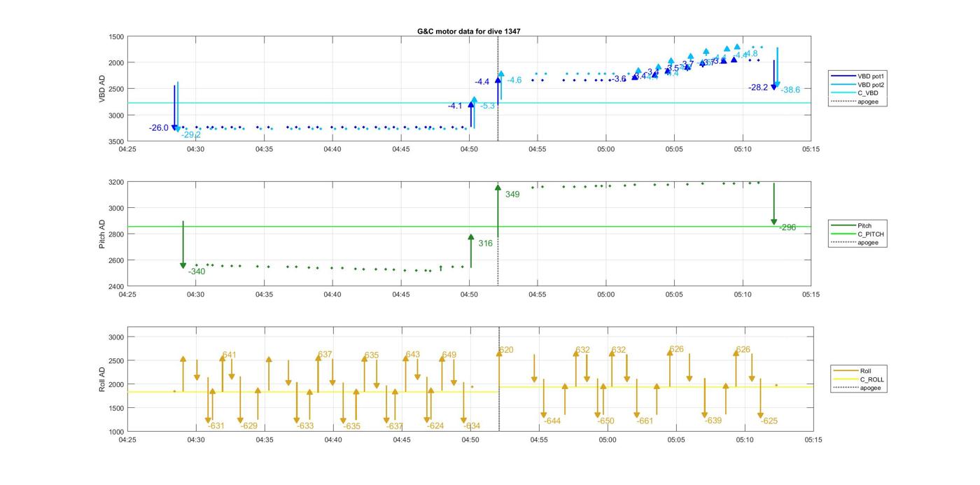Select the 349 pitch arrow label
This screenshot has width=980, height=485.
[x=512, y=194]
